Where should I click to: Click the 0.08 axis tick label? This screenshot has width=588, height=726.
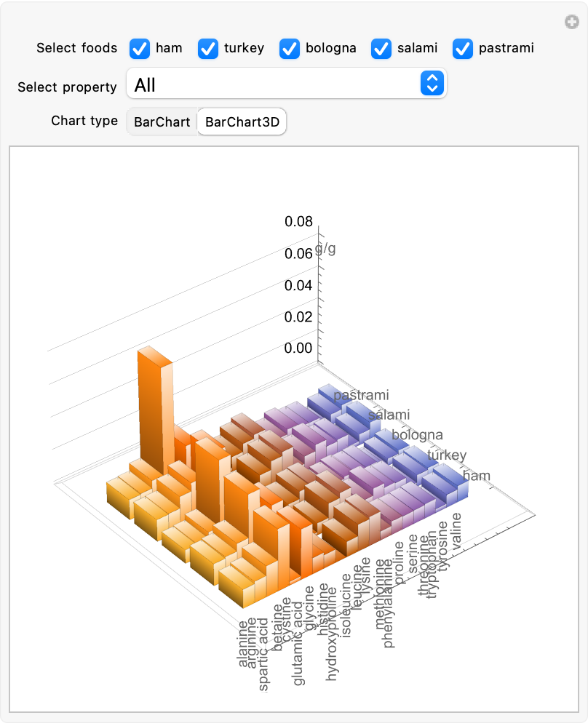point(298,221)
